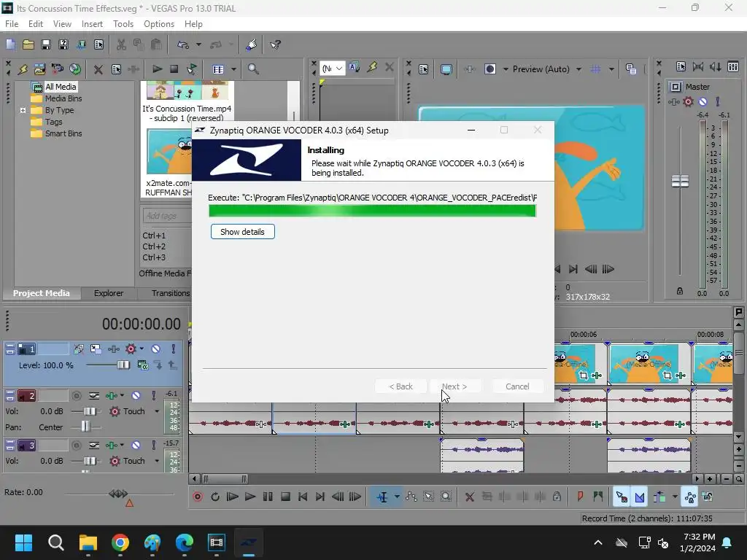Click Track Motion icon on video track 1
Screen dimensions: 747x560
[x=96, y=349]
